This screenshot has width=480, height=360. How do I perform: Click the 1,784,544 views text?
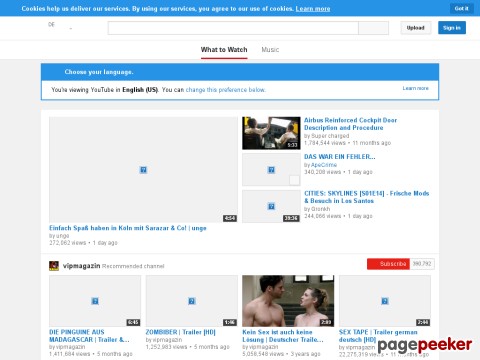pyautogui.click(x=325, y=143)
